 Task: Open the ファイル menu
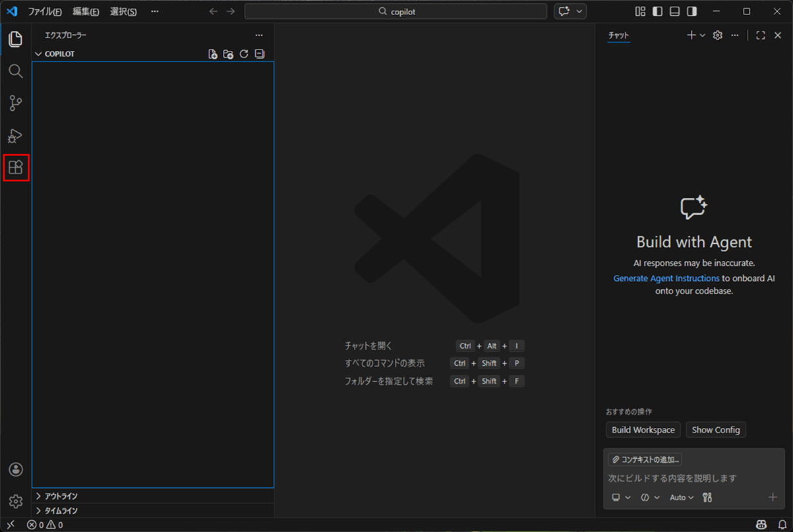pos(44,11)
